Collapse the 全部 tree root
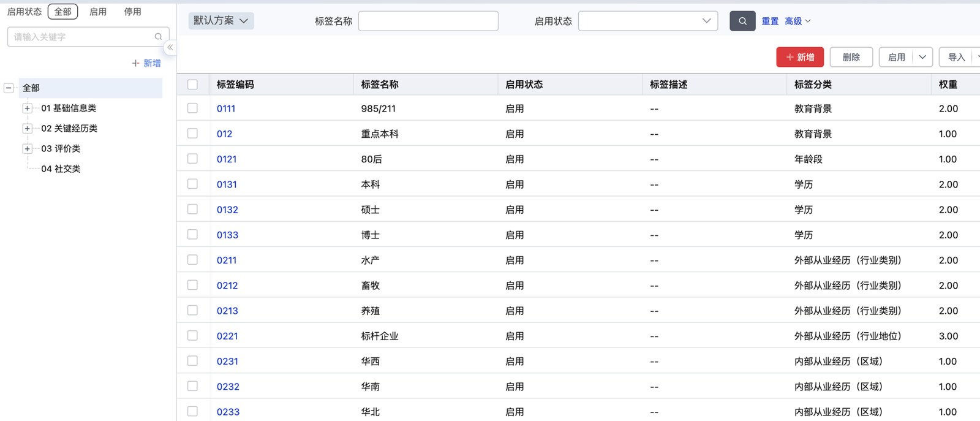Image resolution: width=980 pixels, height=421 pixels. point(9,88)
